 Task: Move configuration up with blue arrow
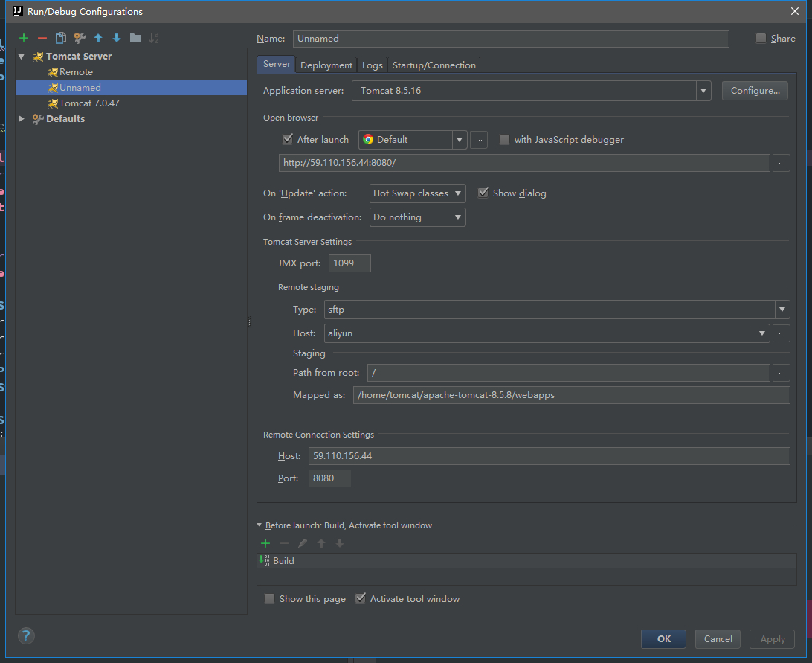coord(98,38)
